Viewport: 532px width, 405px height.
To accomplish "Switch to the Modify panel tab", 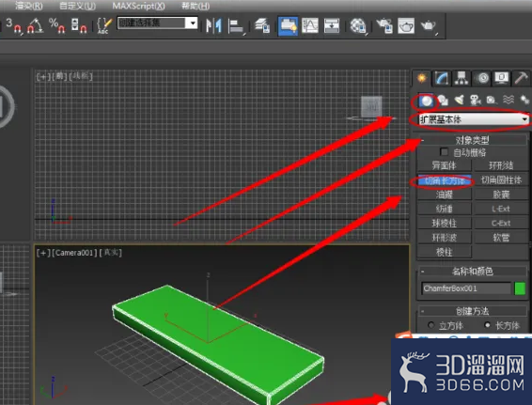I will (442, 78).
